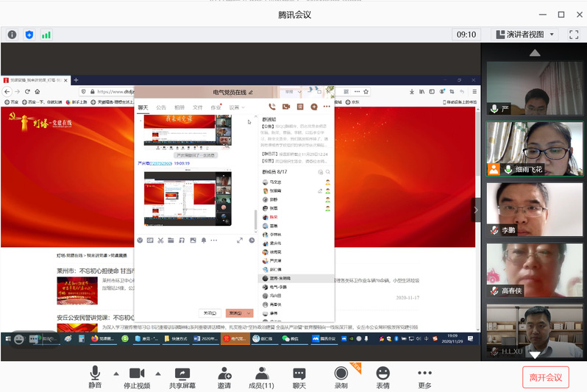Open the 演讲者视图 view dropdown
The image size is (587, 392).
[x=524, y=34]
